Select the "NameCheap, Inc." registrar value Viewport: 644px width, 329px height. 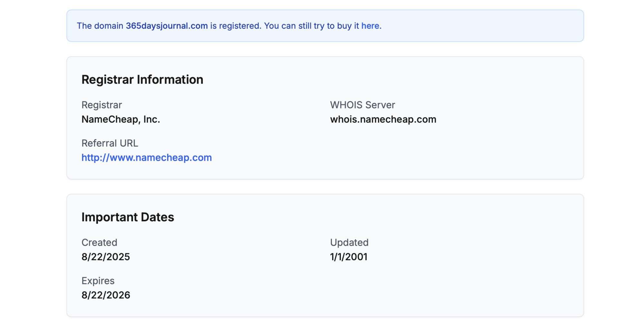(120, 119)
